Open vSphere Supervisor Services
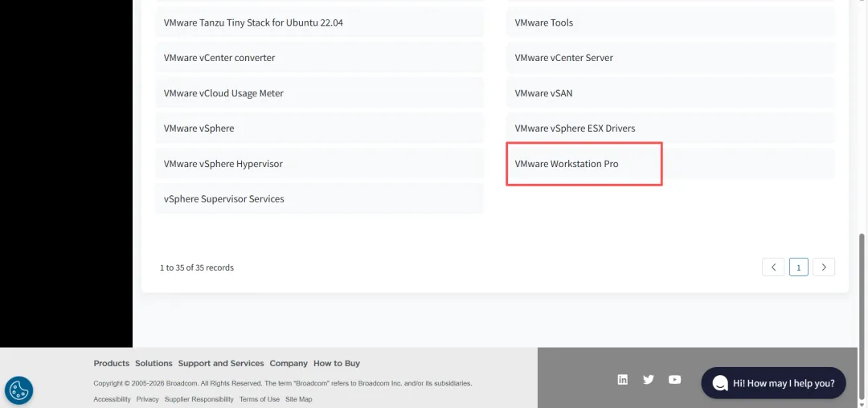 coord(319,198)
